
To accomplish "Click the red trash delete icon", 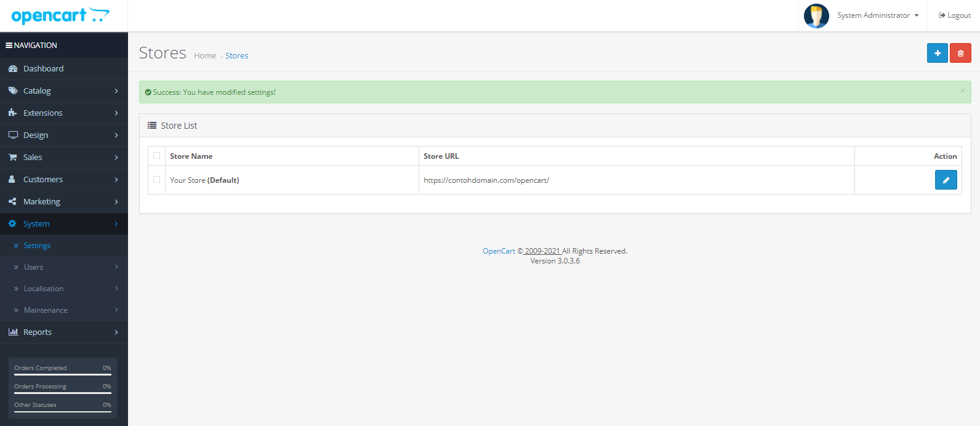I will 960,53.
